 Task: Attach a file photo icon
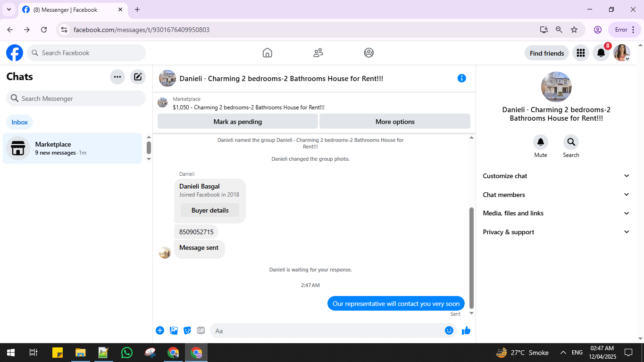174,330
